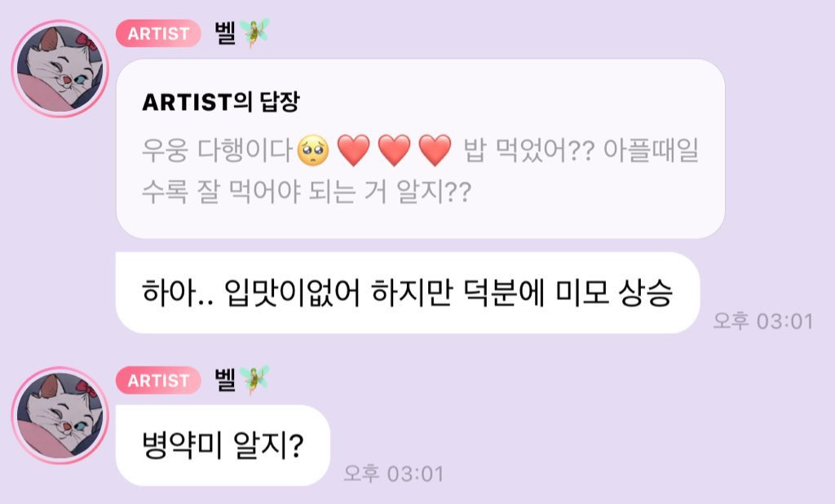
Task: Click the pleading face emoji in quoted reply
Action: pyautogui.click(x=313, y=151)
